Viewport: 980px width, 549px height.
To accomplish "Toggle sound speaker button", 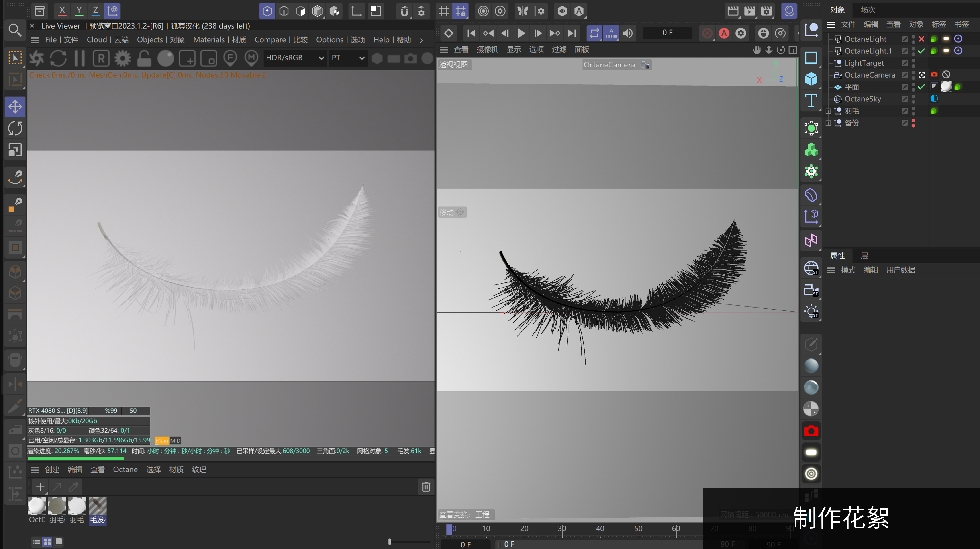I will pos(628,33).
